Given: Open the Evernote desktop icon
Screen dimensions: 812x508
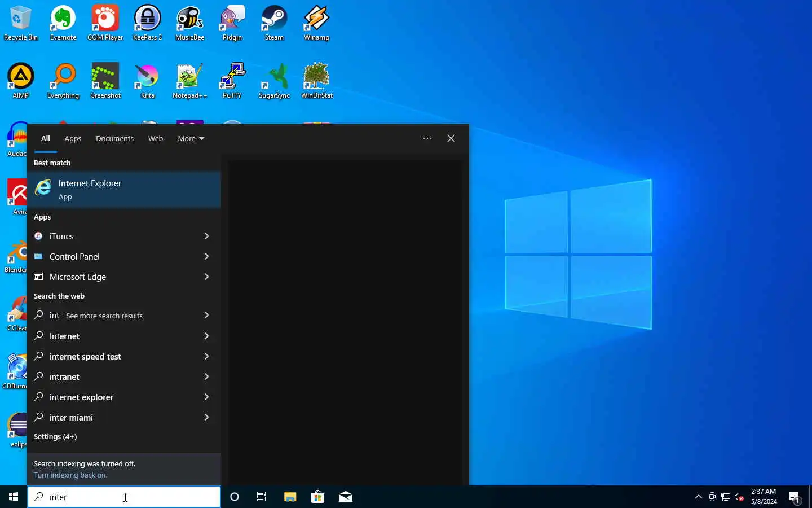Looking at the screenshot, I should [x=63, y=23].
